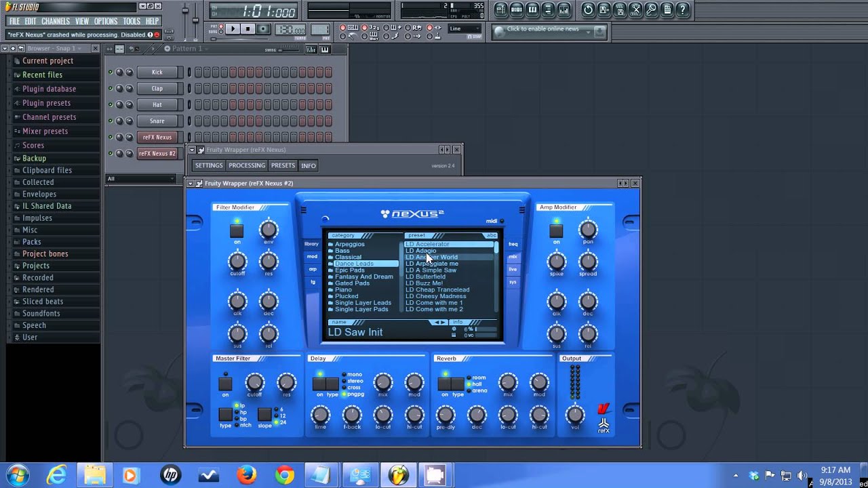
Task: Click the volume speaker icon in system tray
Action: point(803,476)
